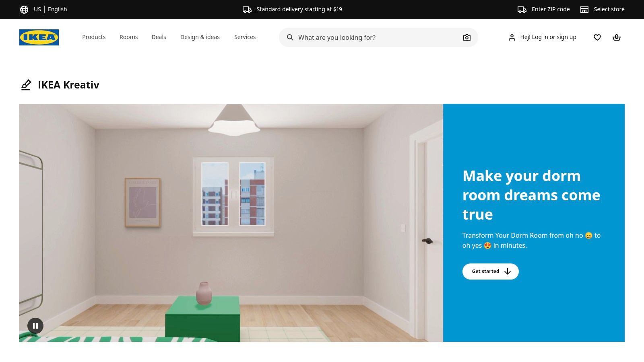
Task: Click the Get started button
Action: pyautogui.click(x=490, y=271)
